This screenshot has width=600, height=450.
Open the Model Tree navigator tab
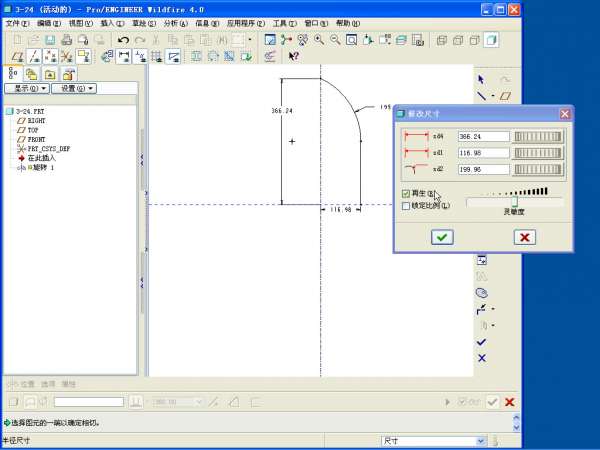pos(13,74)
